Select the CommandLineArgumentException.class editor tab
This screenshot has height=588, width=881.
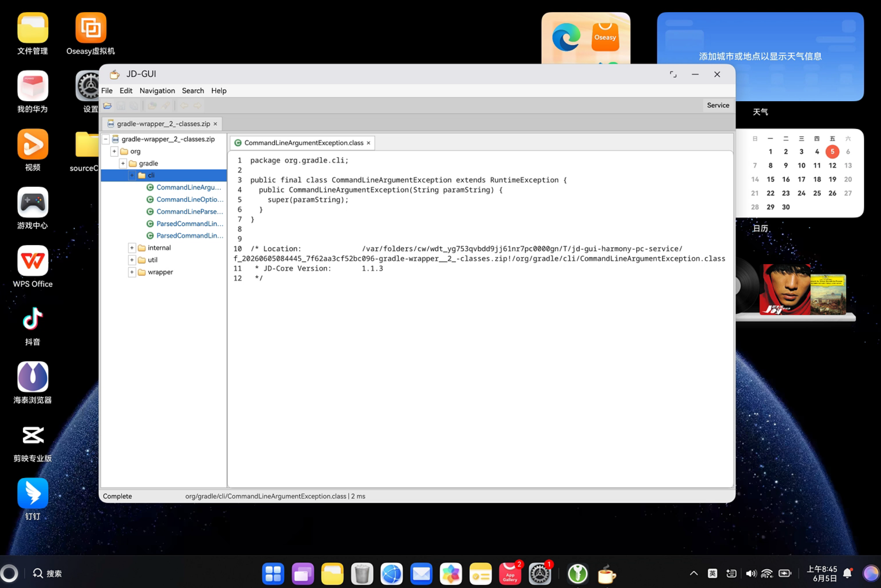[302, 143]
